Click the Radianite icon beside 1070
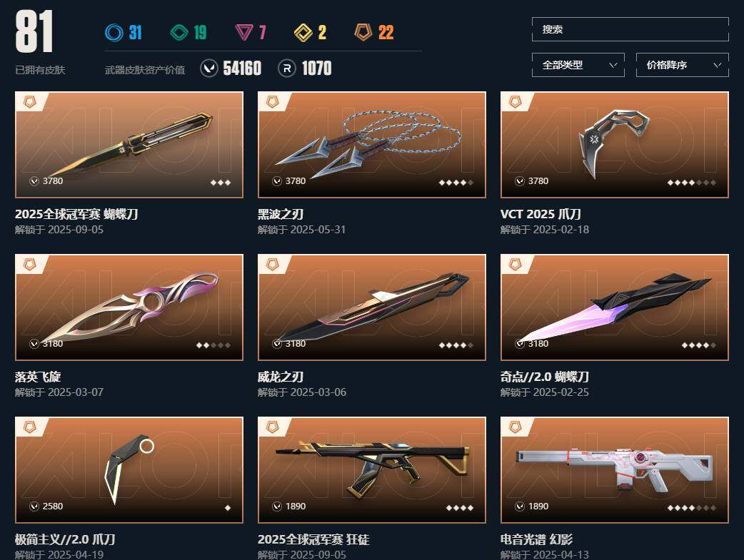Viewport: 744px width, 560px height. (x=286, y=68)
